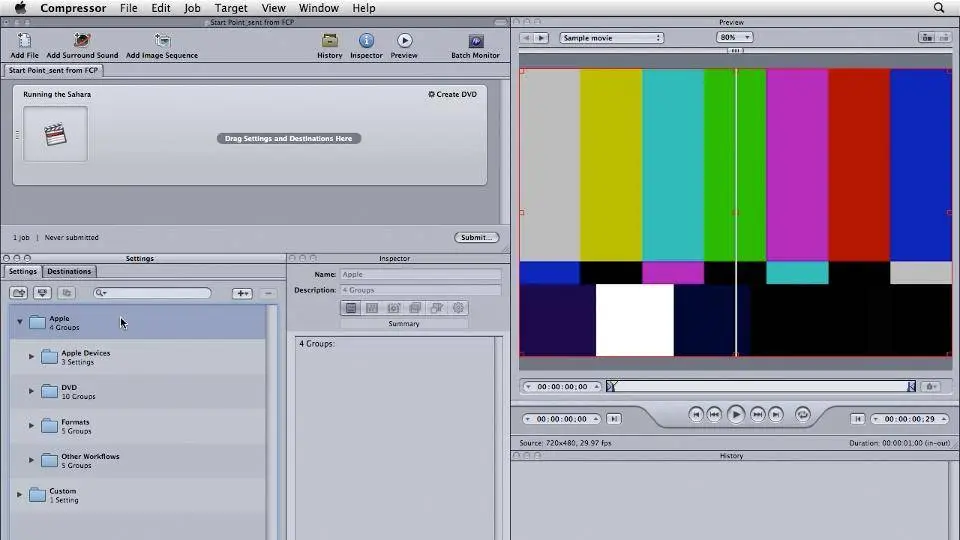Screen dimensions: 960x540
Task: Open the Job menu
Action: (x=192, y=8)
